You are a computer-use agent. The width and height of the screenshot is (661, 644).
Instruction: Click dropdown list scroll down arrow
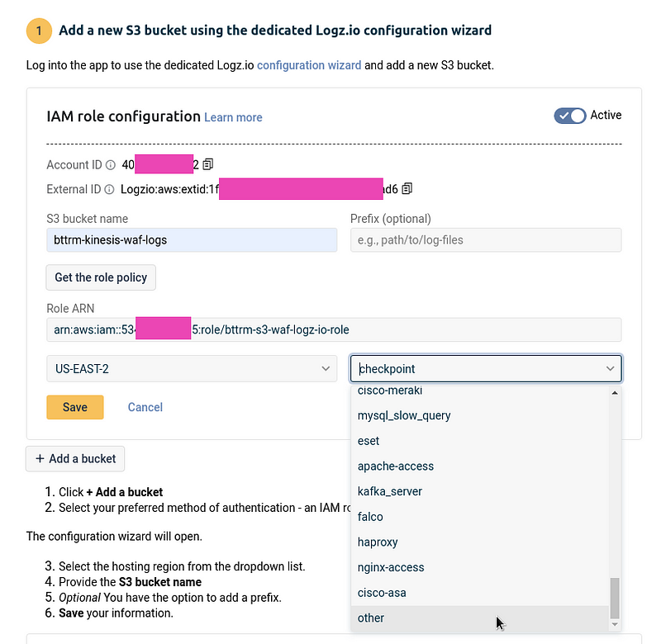[x=615, y=624]
